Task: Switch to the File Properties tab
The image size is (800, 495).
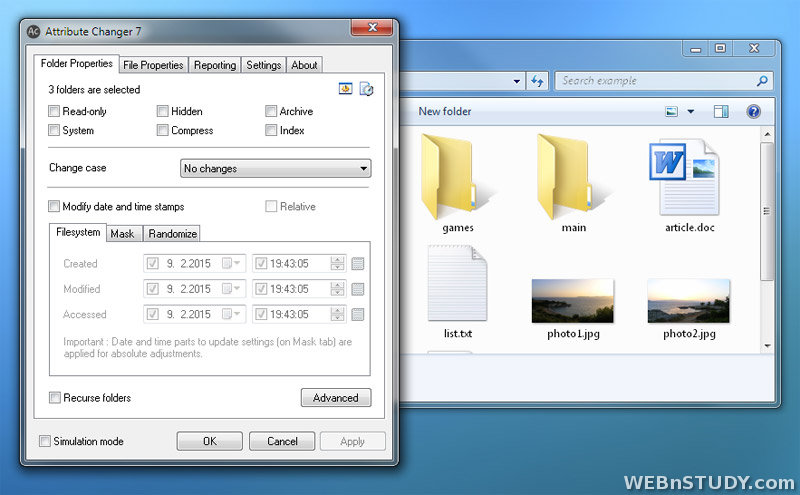Action: 153,65
